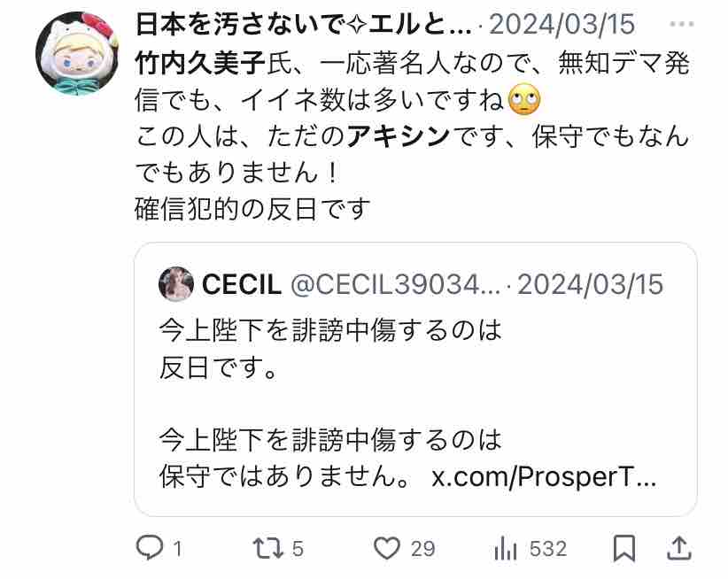The image size is (728, 579).
Task: Open the author display name 日本を汚さないで
Action: pyautogui.click(x=304, y=25)
